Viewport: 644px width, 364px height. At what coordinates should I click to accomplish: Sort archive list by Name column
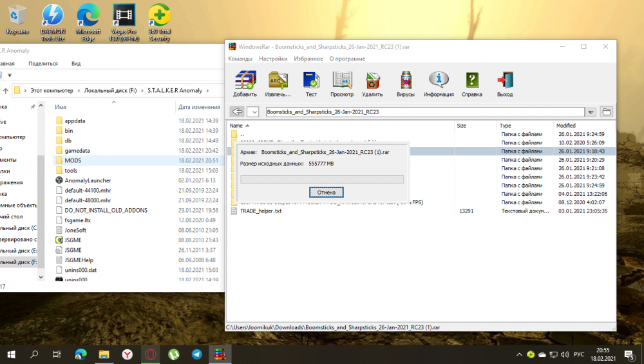(x=236, y=126)
